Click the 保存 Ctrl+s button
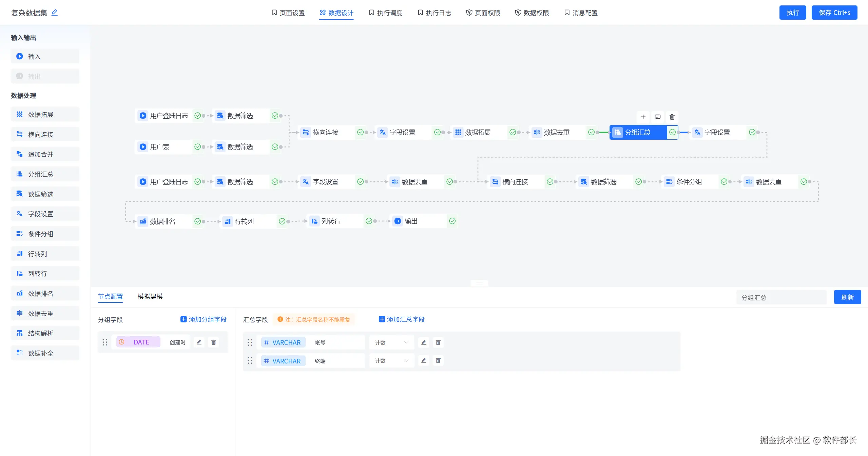The image size is (868, 456). click(x=834, y=13)
